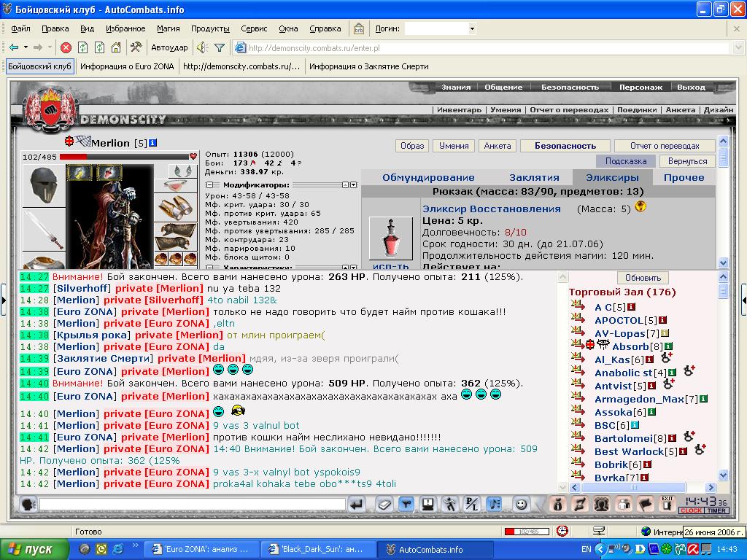The image size is (747, 560).
Task: Open the address bar dropdown arrow
Action: [738, 47]
